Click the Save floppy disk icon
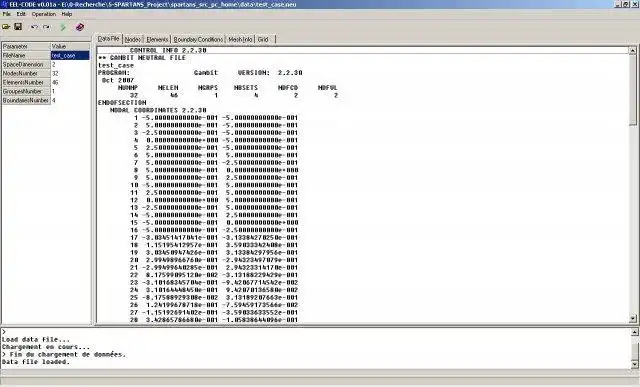The height and width of the screenshot is (387, 640). [18, 27]
